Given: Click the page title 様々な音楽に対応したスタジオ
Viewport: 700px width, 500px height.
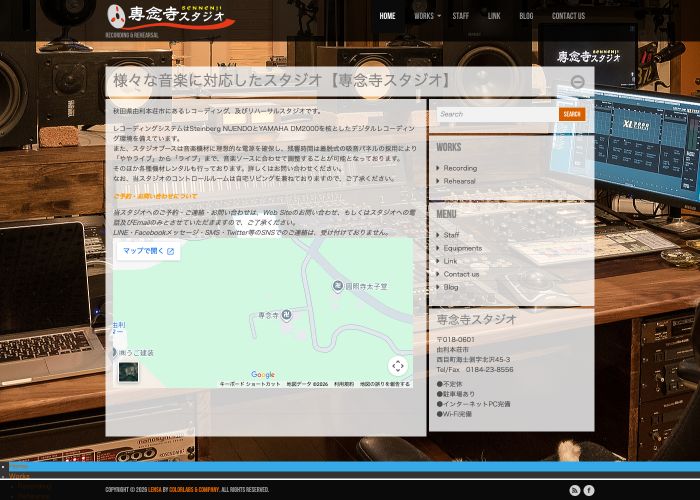Looking at the screenshot, I should (x=282, y=81).
